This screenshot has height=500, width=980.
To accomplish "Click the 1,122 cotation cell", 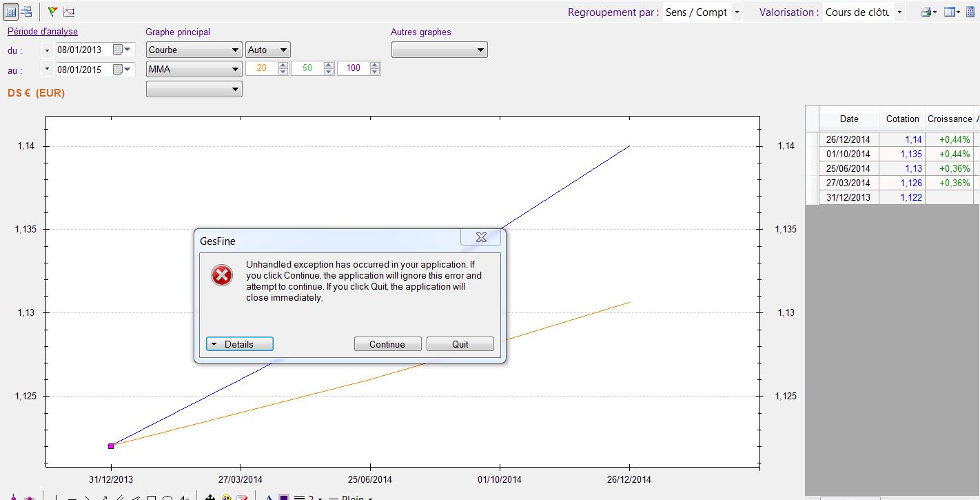I will click(902, 197).
